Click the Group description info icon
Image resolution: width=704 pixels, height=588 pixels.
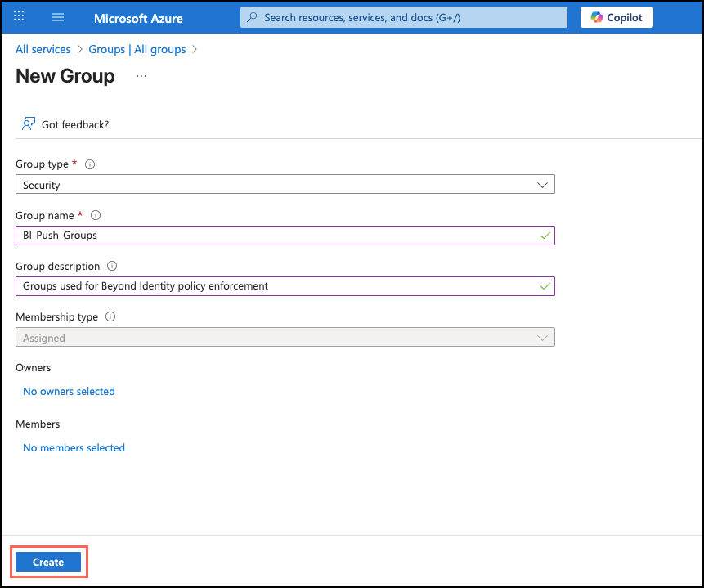pyautogui.click(x=112, y=266)
